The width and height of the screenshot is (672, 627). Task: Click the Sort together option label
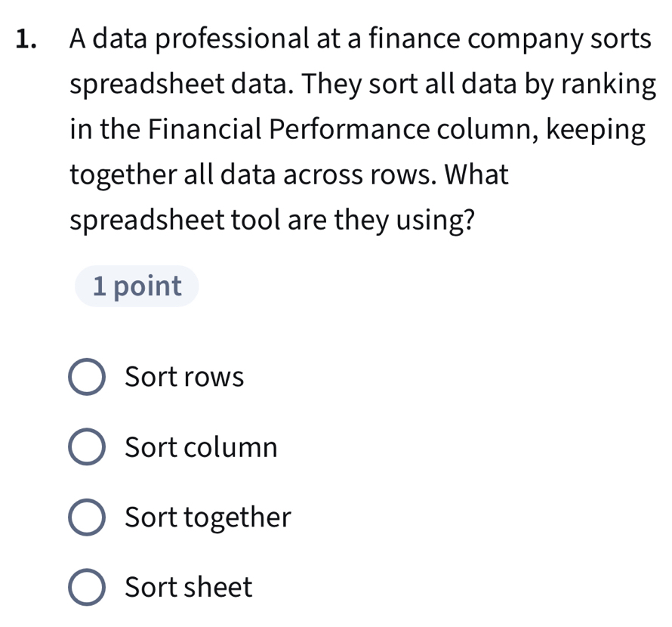click(207, 517)
